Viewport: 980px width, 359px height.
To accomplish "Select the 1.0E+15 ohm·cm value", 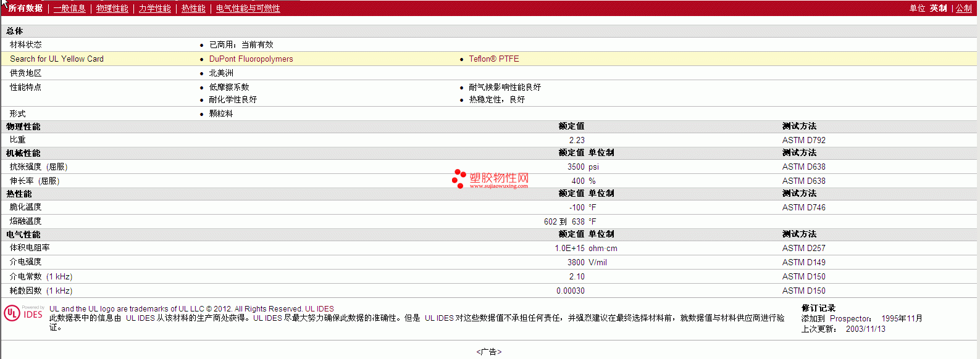I will (x=586, y=248).
